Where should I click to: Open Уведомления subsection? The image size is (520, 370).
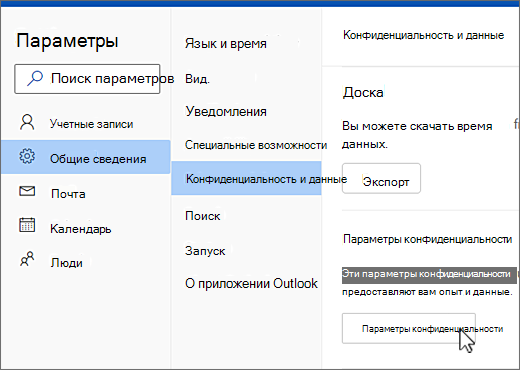[226, 111]
